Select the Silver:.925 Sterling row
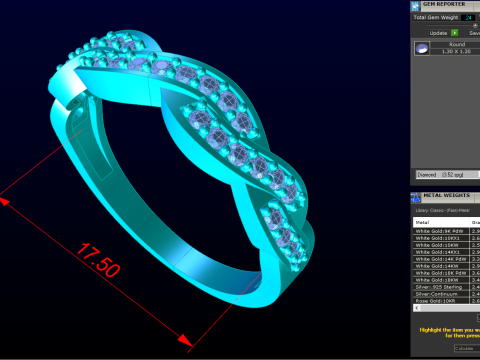The height and width of the screenshot is (360, 480). coord(447,287)
